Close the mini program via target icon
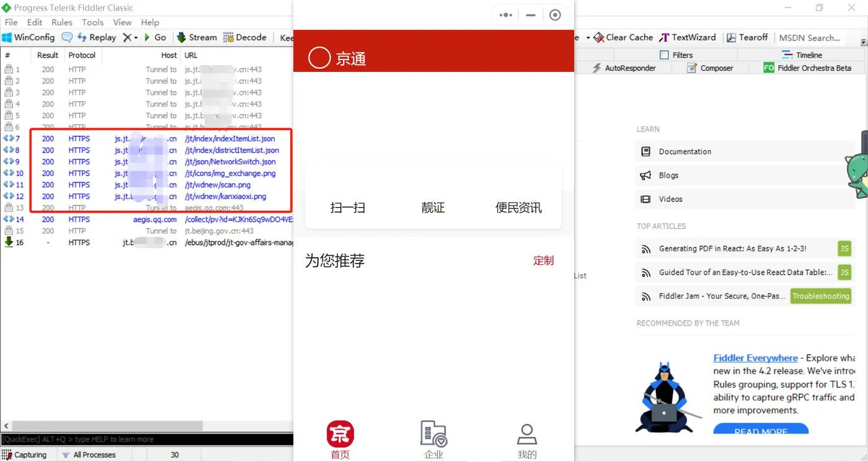The height and width of the screenshot is (462, 868). 555,15
